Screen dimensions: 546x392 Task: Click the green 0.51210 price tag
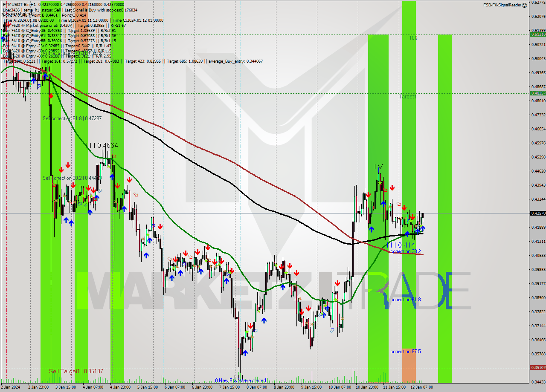[537, 34]
